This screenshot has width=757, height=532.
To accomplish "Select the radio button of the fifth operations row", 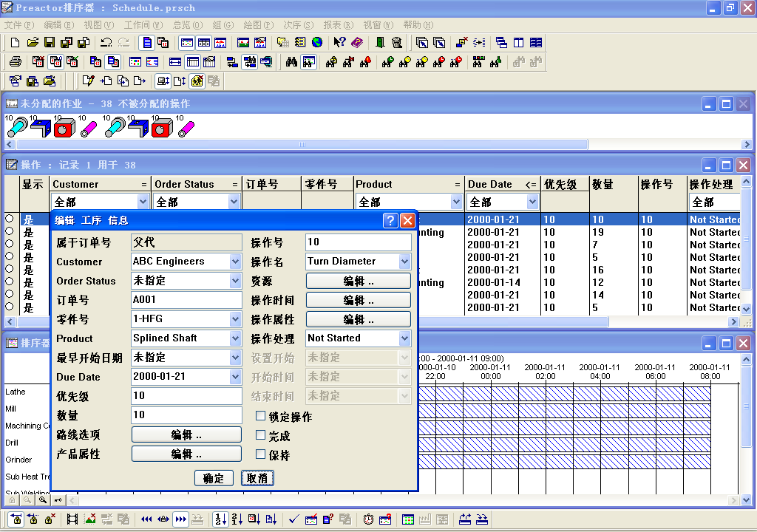I will click(x=9, y=268).
